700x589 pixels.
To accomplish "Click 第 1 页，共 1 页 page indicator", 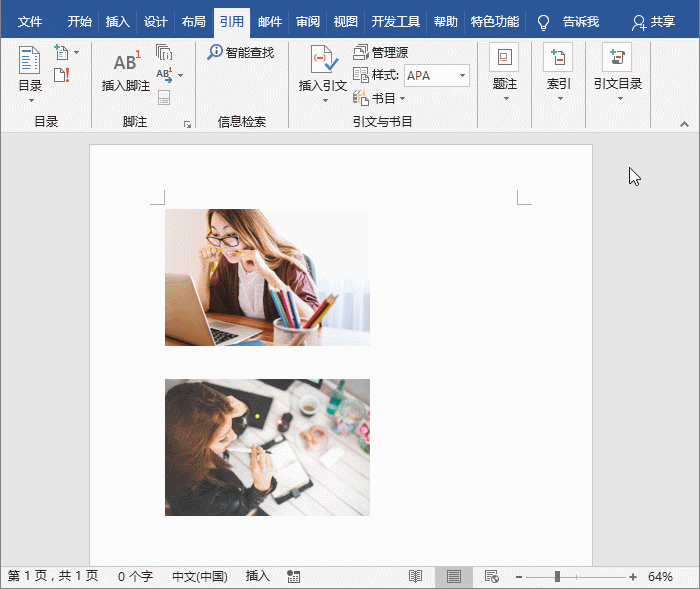I will (53, 576).
